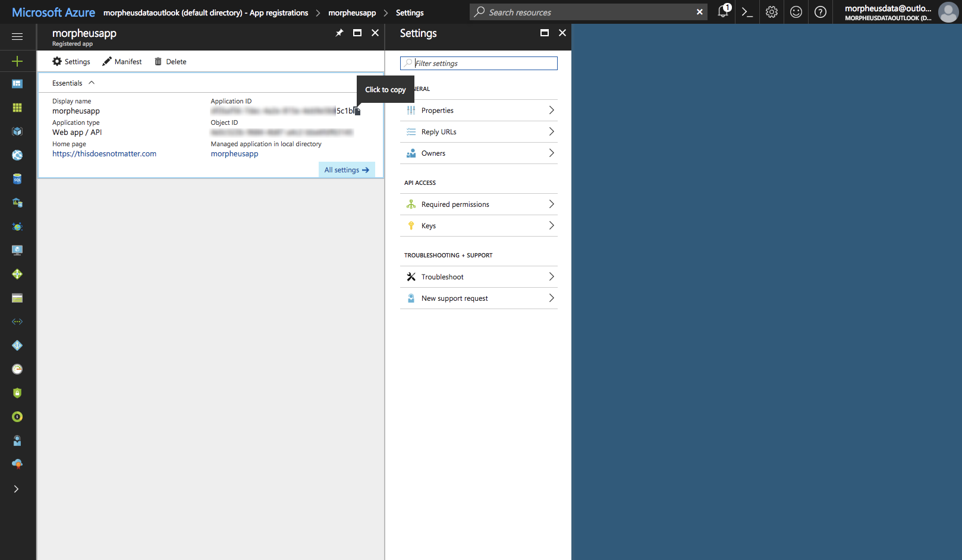Screen dimensions: 962x560
Task: Maximize the morpheusapp blade
Action: click(357, 33)
